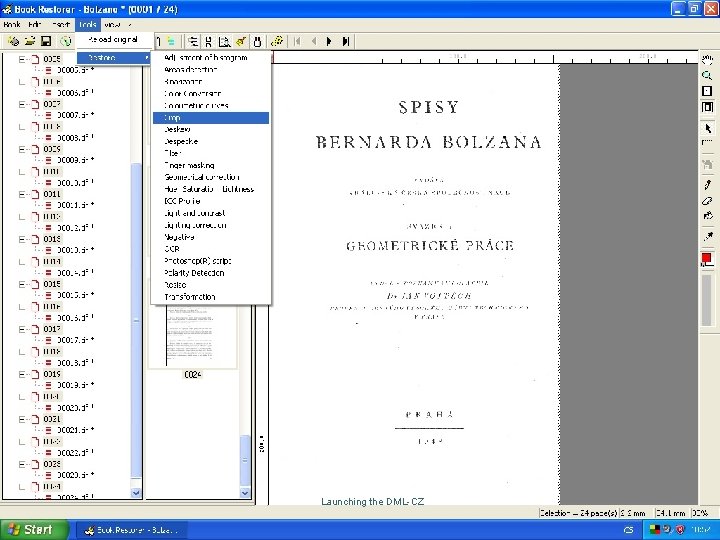This screenshot has height=540, width=720.
Task: Collapse the 0007 tree node
Action: [22, 104]
